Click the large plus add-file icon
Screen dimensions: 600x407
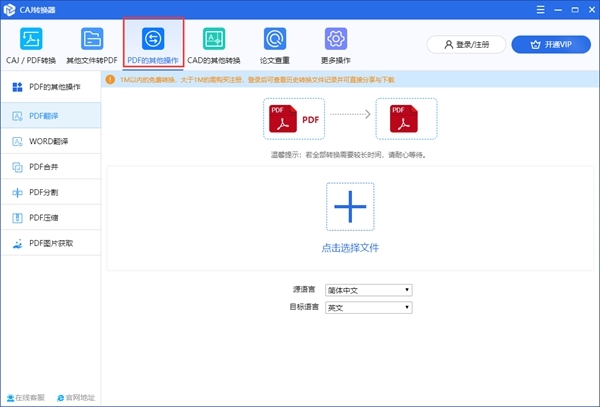click(x=350, y=207)
